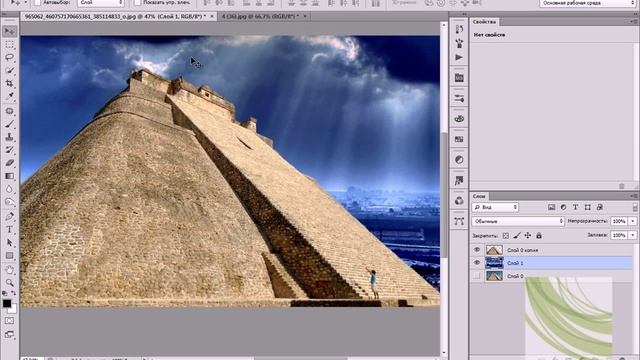Click the background color swatch

[13, 309]
